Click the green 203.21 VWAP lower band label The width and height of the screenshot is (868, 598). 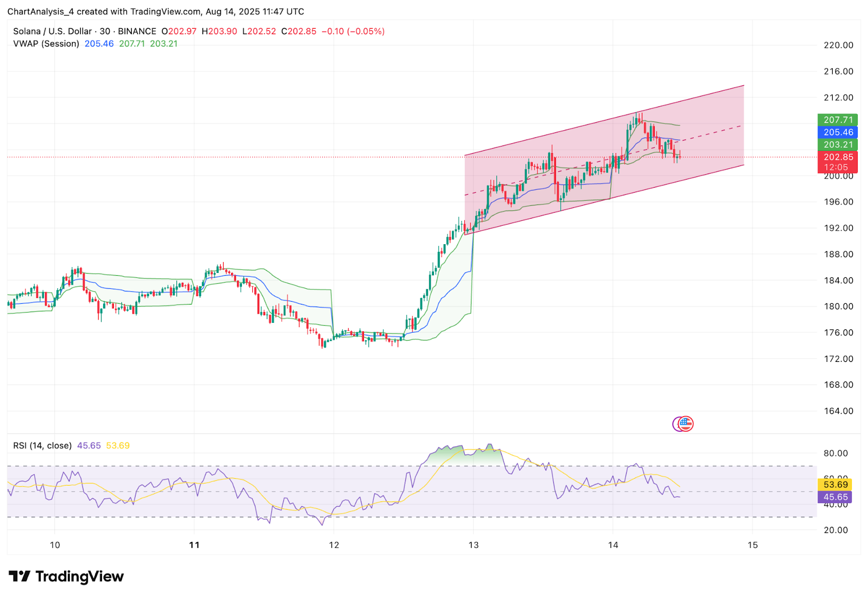coord(838,145)
